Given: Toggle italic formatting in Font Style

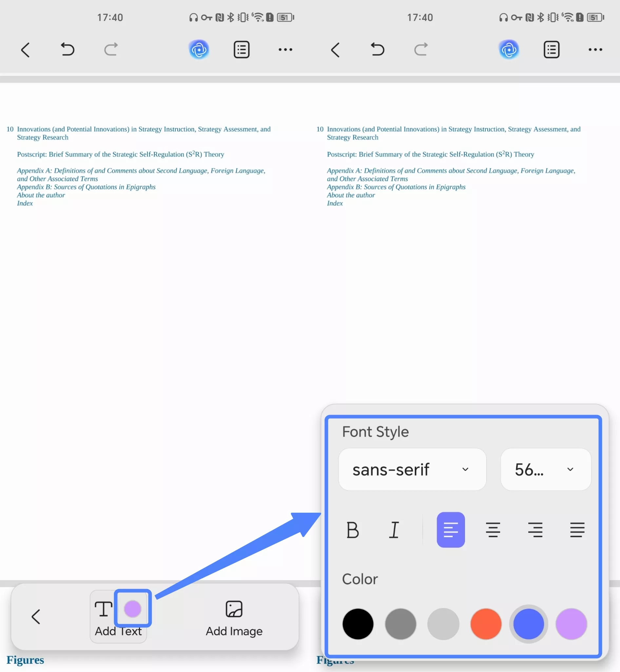Looking at the screenshot, I should [x=394, y=530].
